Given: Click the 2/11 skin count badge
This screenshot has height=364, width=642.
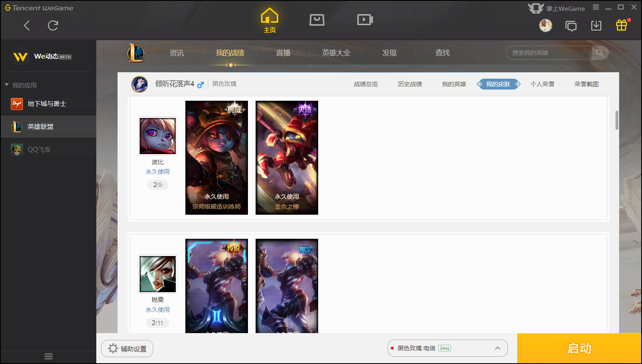Looking at the screenshot, I should pos(158,323).
